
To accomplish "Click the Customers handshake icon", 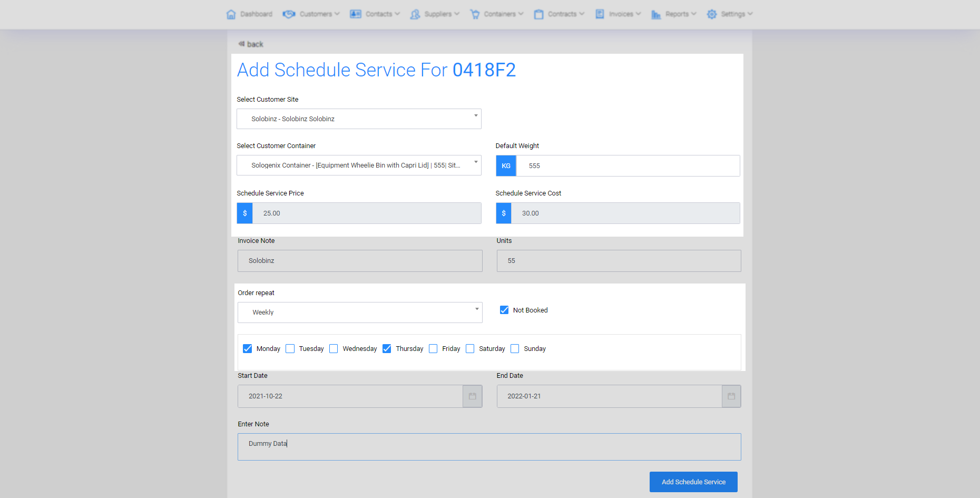I will click(289, 14).
